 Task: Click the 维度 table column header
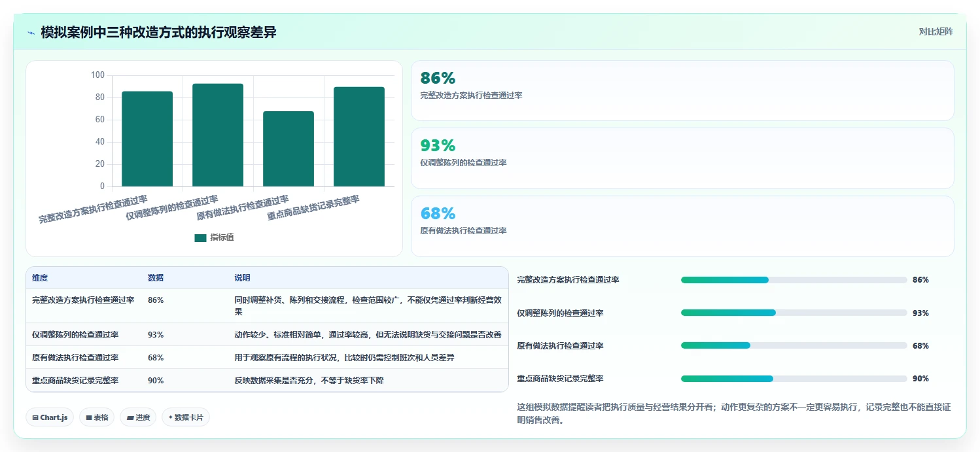click(40, 278)
